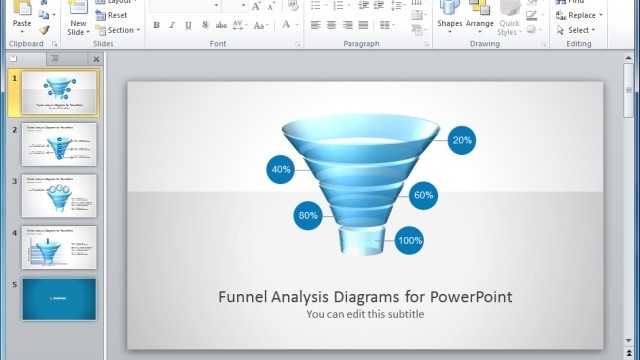Close the slides thumbnail pane
This screenshot has width=640, height=360.
click(x=96, y=60)
